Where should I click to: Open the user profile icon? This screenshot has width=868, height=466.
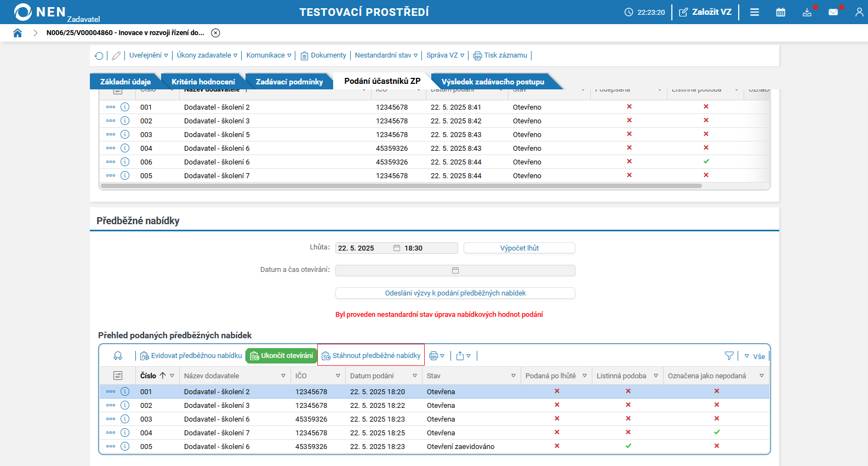click(x=859, y=12)
